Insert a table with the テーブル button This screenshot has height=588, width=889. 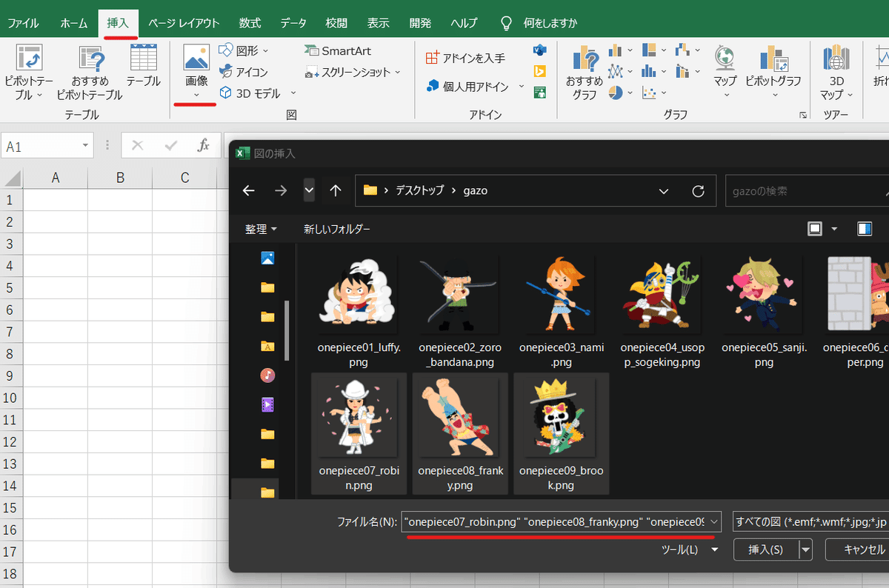tap(143, 67)
